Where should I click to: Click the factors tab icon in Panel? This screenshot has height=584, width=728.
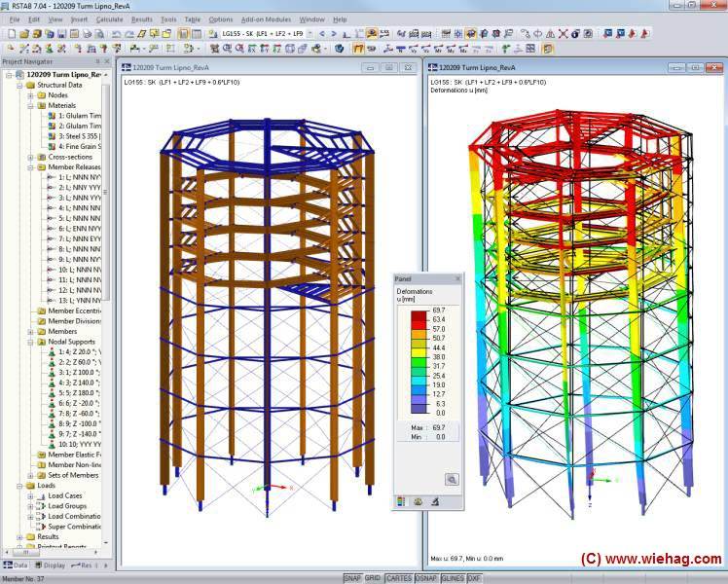(418, 501)
